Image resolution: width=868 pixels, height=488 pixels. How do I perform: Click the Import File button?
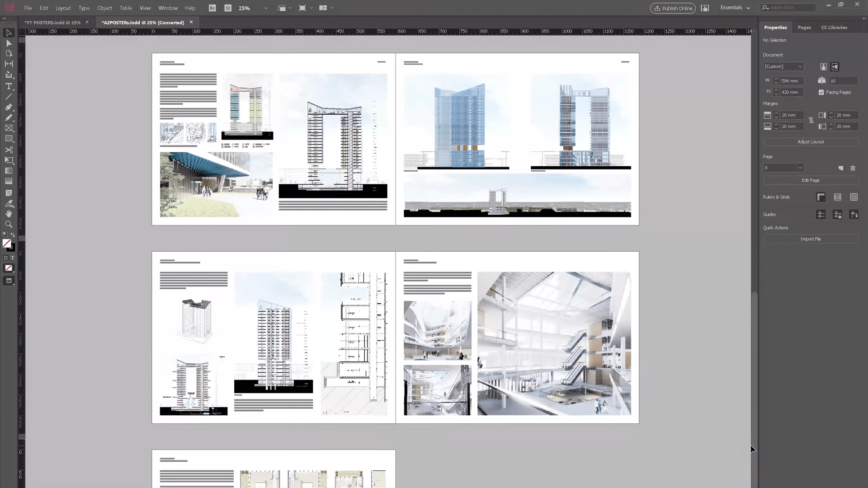click(x=811, y=239)
